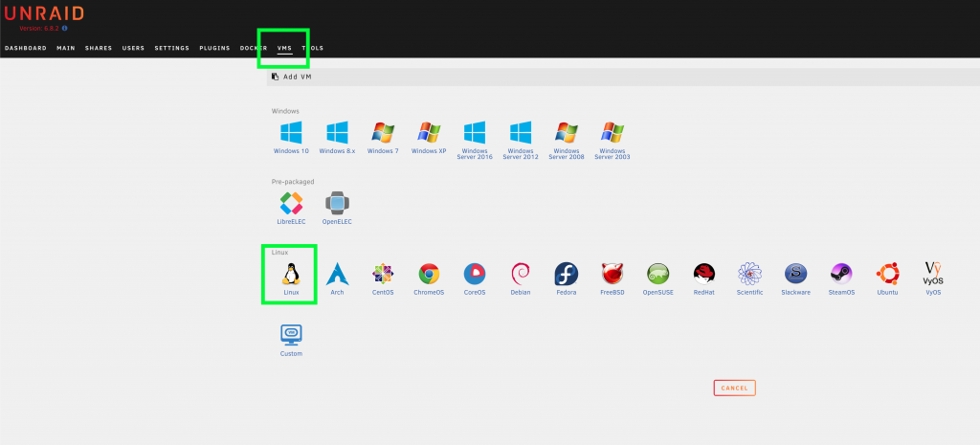Screen dimensions: 980x445
Task: Click the "Pre-packaged" section label
Action: tap(293, 182)
